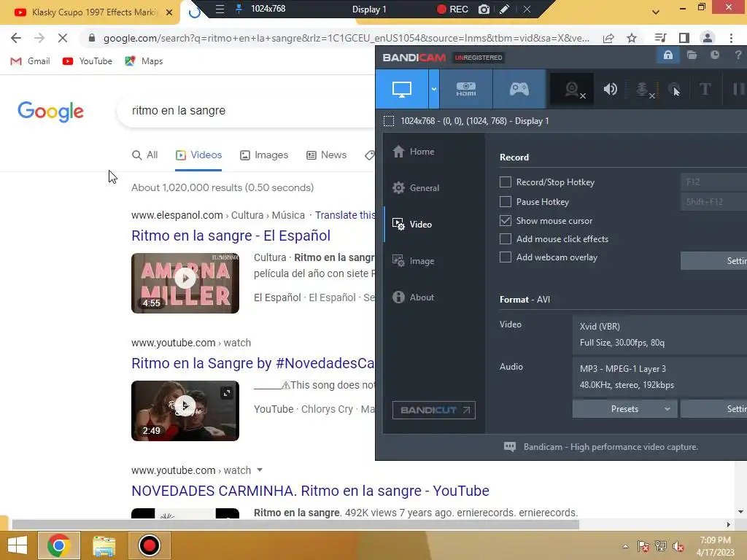Open Bandicam scheduled recording clock icon

pos(715,55)
